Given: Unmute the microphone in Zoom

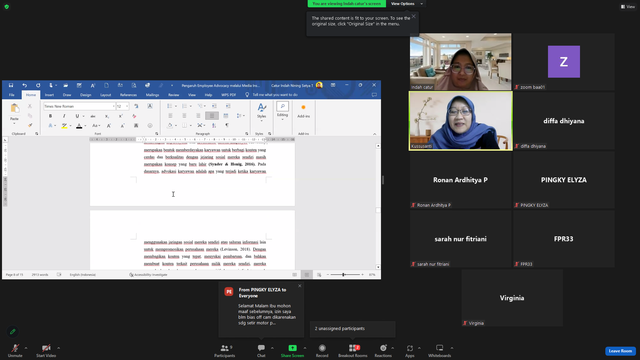Looking at the screenshot, I should pos(15,351).
